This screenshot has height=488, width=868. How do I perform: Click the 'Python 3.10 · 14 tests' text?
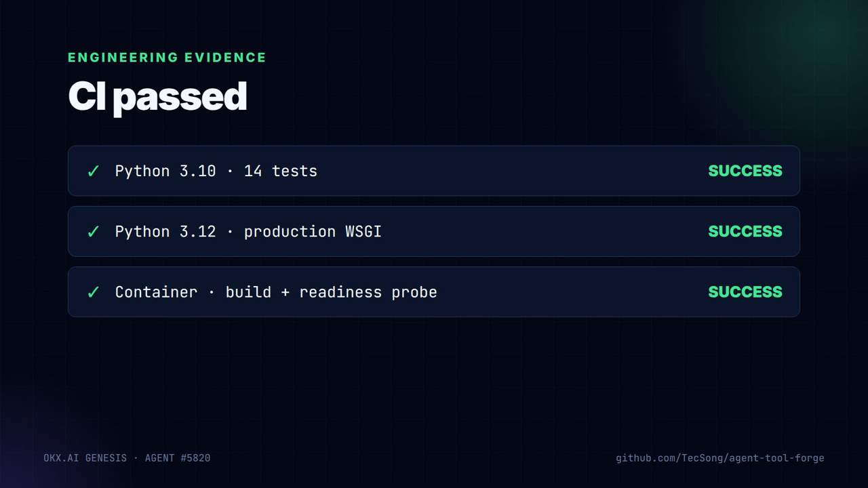216,171
